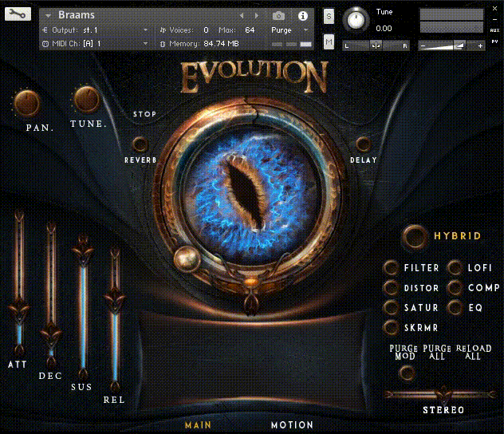Collapse the instrument via the minus icon

coord(494,20)
